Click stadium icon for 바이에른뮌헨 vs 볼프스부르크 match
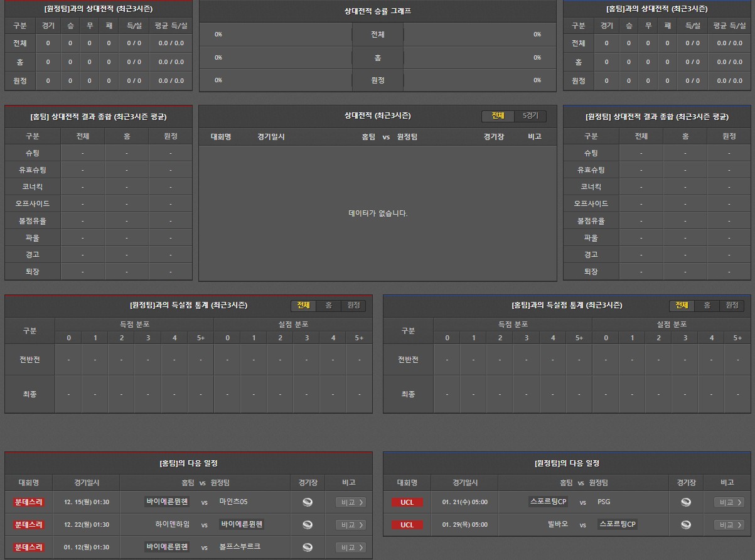Viewport: 755px width, 560px height. click(307, 547)
